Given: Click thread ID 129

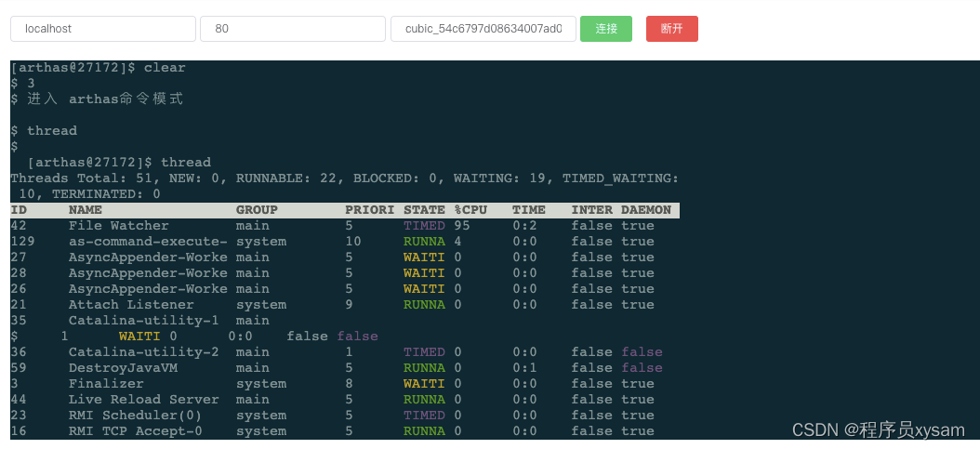Looking at the screenshot, I should coord(23,241).
